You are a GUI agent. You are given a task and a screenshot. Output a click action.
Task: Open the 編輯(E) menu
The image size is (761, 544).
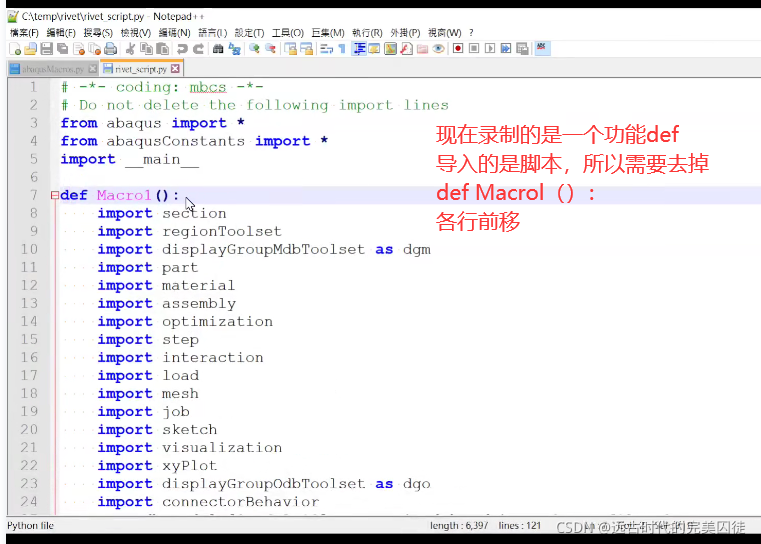coord(61,33)
